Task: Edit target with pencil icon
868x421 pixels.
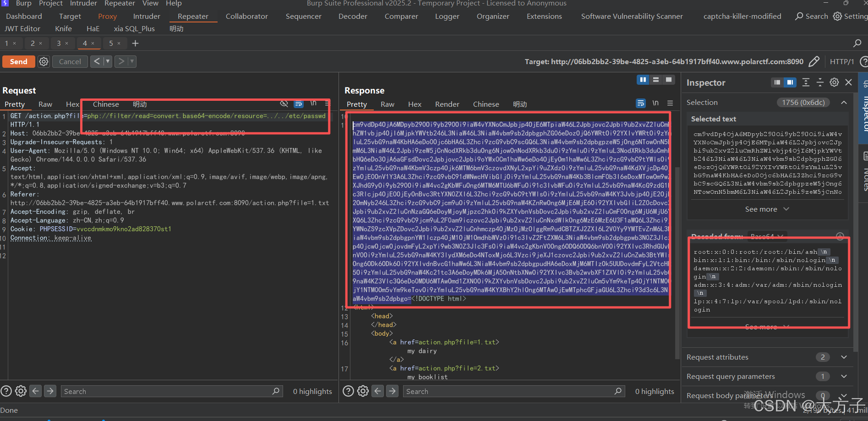Action: click(x=814, y=61)
